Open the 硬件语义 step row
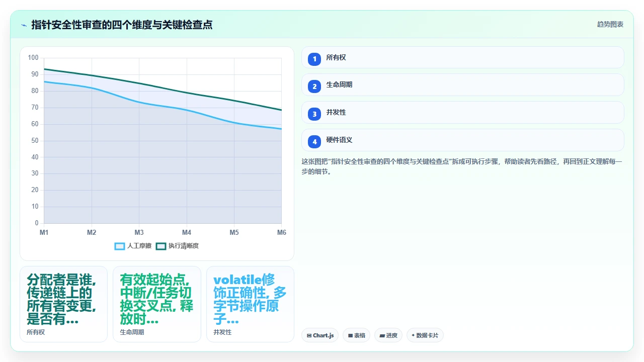This screenshot has height=362, width=644. coord(463,140)
